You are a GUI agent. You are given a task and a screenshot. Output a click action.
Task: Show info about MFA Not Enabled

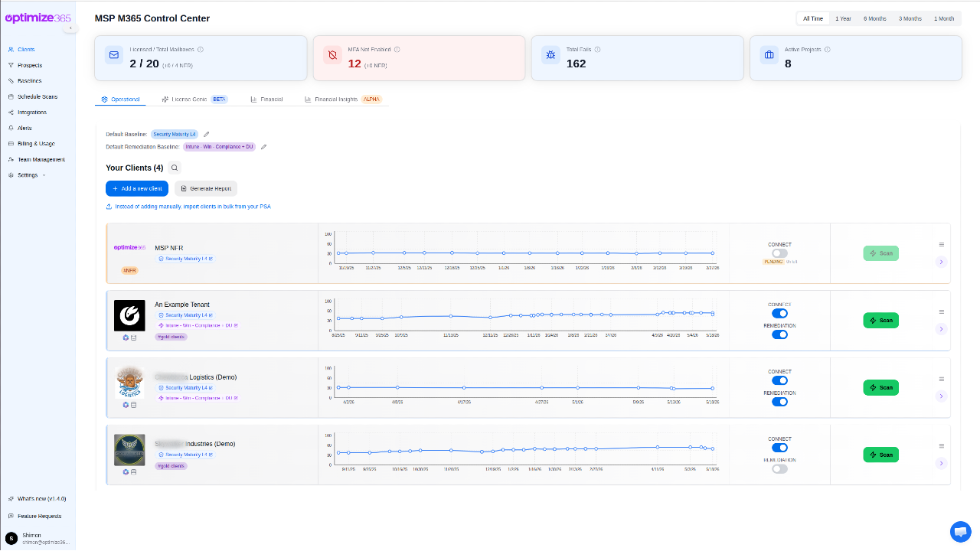click(397, 49)
